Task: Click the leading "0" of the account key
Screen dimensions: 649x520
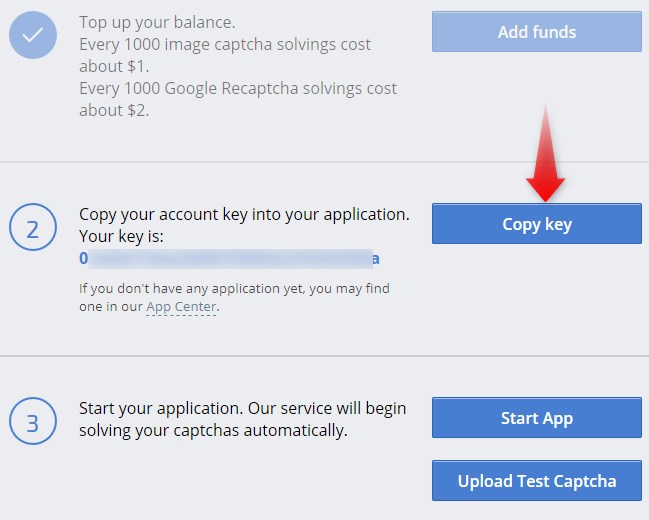Action: [x=83, y=258]
